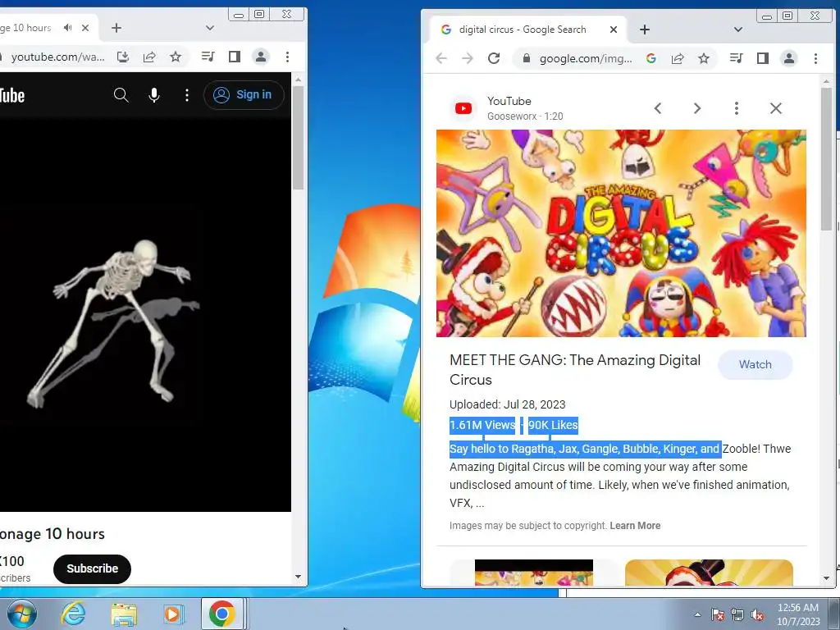Click Google icon in address bar
Screen dimensions: 840x630
click(x=651, y=58)
